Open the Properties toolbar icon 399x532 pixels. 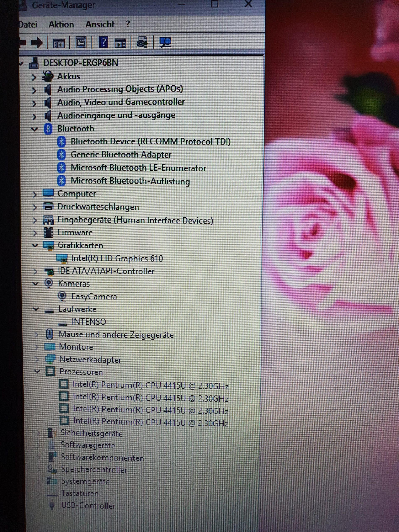click(x=81, y=43)
